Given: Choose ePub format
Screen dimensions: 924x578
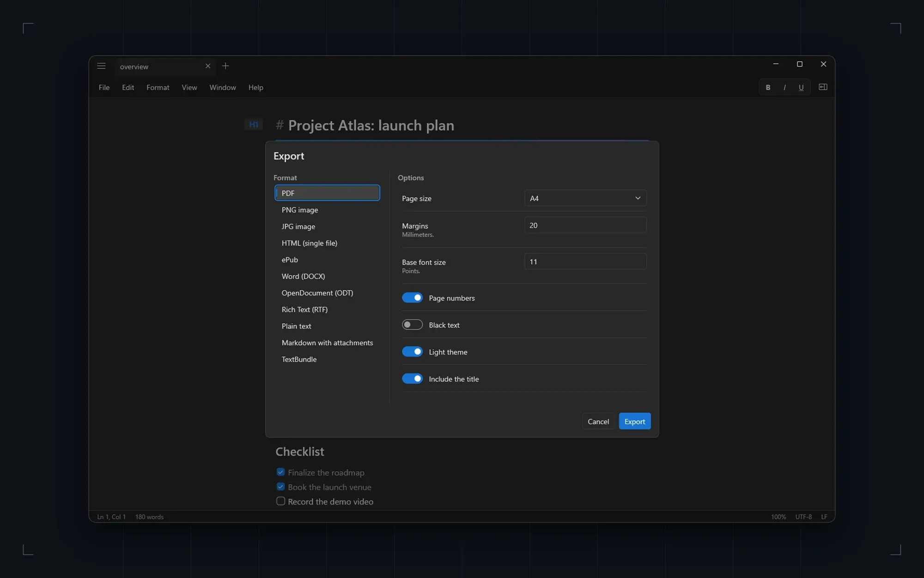Looking at the screenshot, I should point(327,260).
